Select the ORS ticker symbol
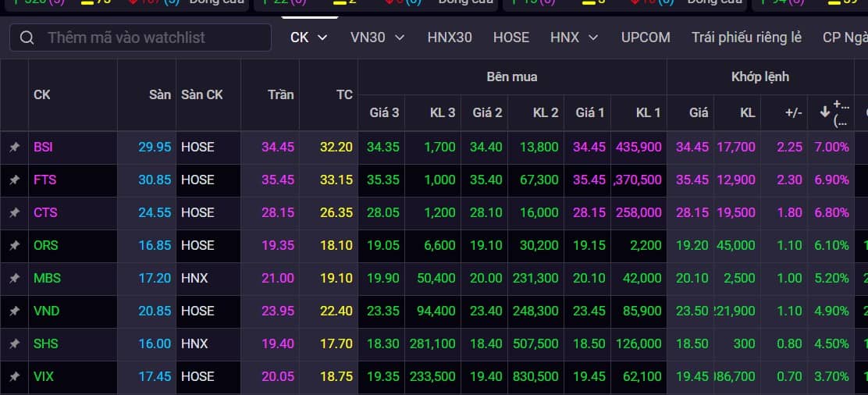This screenshot has height=395, width=868. [45, 245]
